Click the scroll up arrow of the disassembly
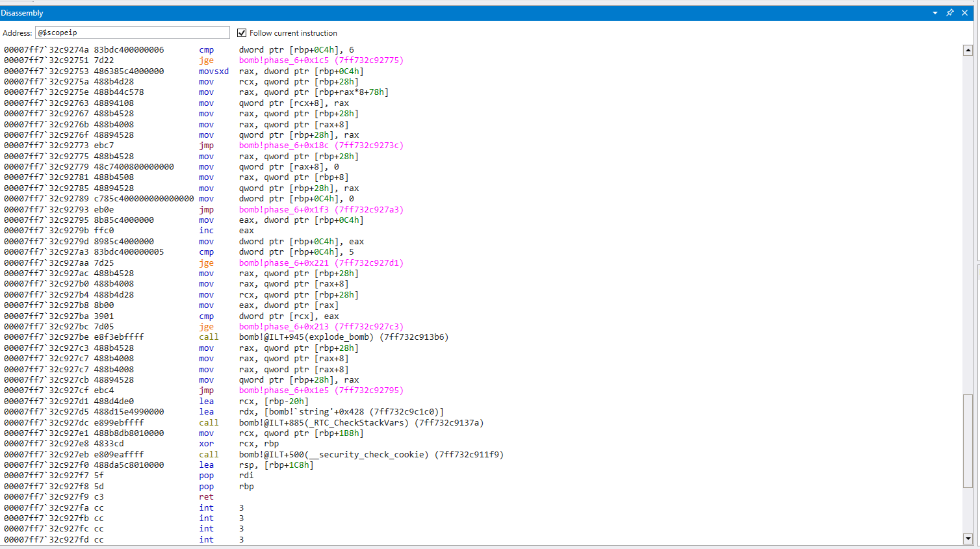The width and height of the screenshot is (980, 549). tap(968, 50)
